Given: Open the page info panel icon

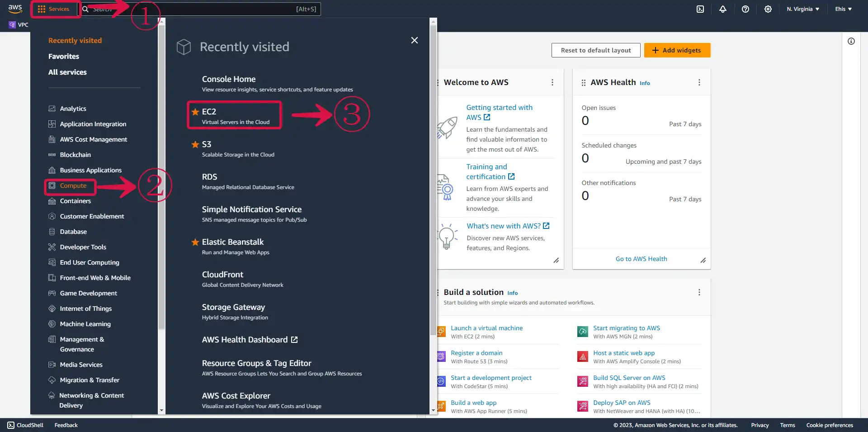Looking at the screenshot, I should click(851, 41).
